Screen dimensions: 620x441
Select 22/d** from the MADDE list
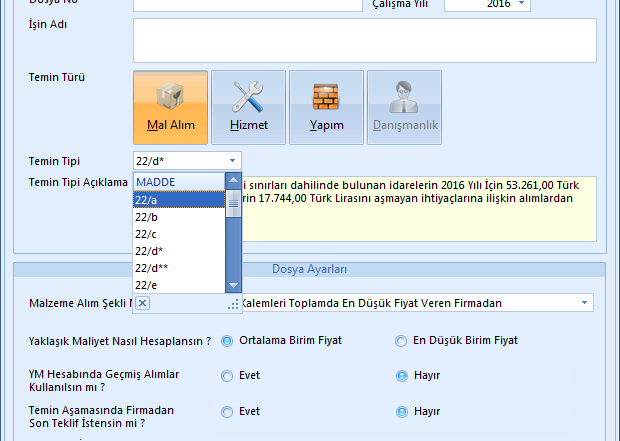tap(178, 268)
